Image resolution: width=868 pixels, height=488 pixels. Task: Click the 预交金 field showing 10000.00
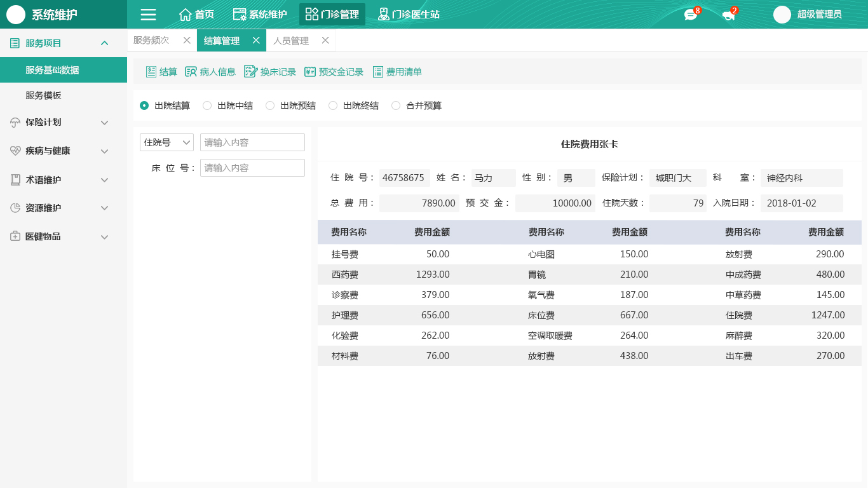555,203
